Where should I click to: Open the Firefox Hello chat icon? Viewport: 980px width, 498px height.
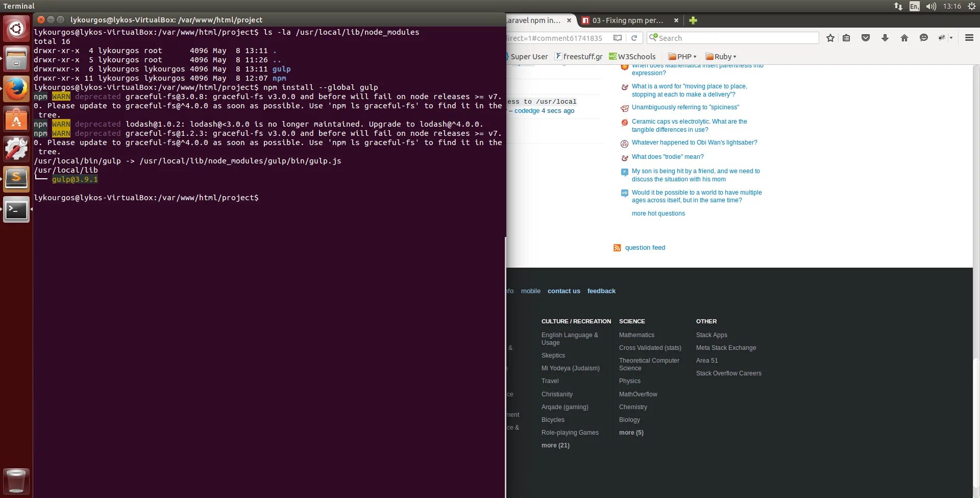[x=924, y=38]
